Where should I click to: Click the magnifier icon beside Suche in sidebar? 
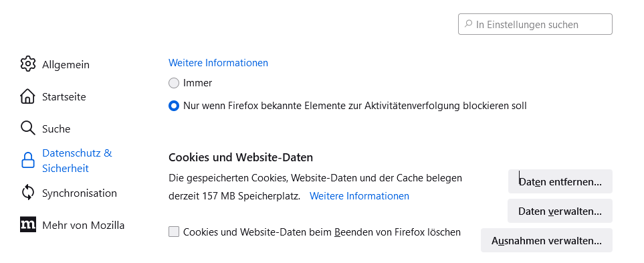point(28,128)
